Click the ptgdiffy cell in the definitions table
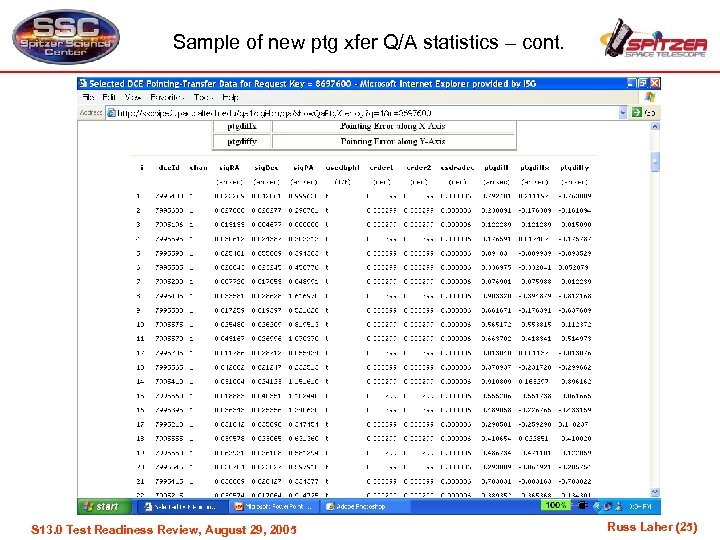 (x=242, y=141)
